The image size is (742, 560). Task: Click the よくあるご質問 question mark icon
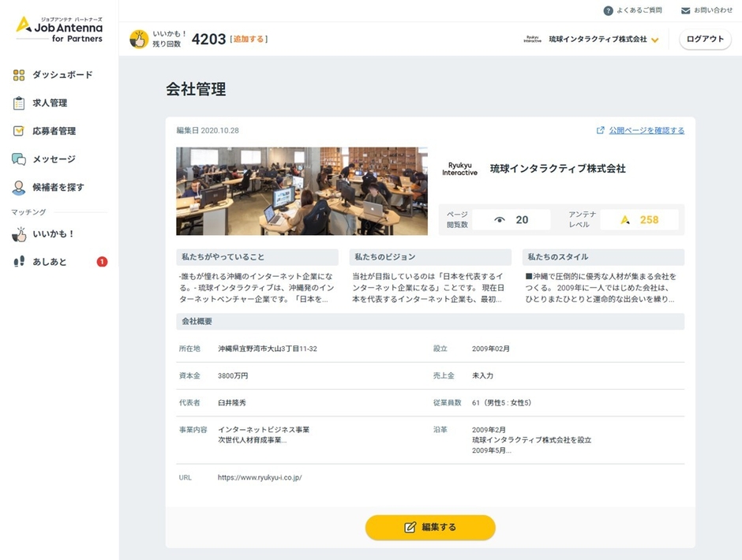point(607,10)
